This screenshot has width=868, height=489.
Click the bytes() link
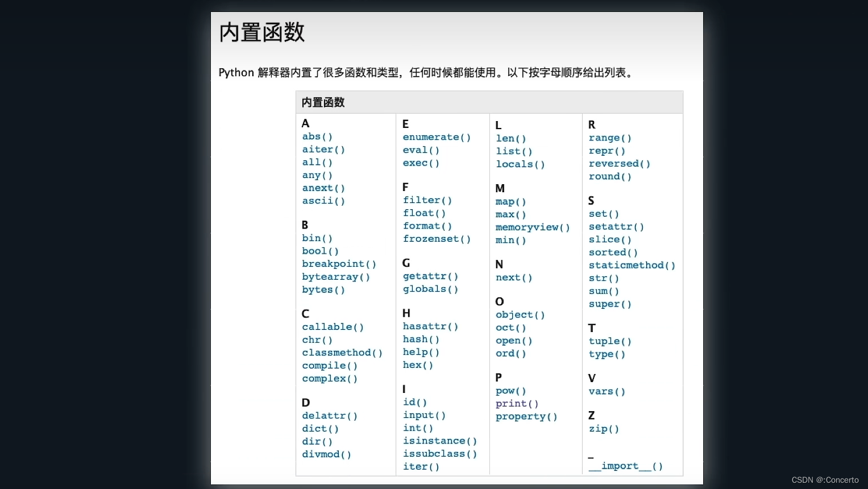323,290
